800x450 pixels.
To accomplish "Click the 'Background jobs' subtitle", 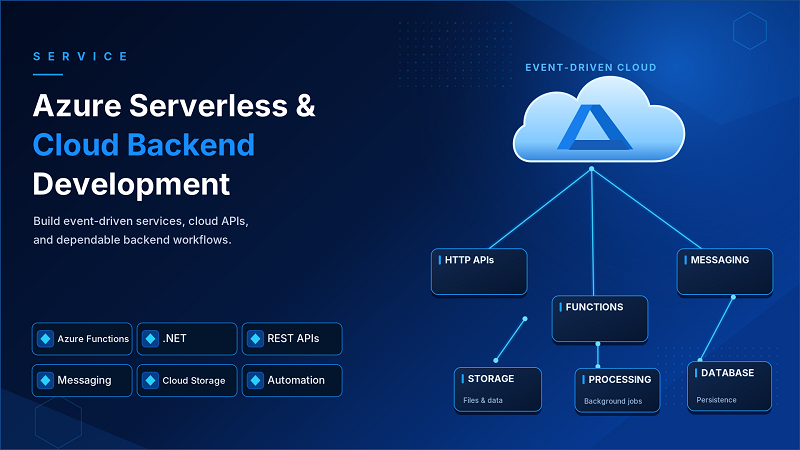I will click(613, 402).
